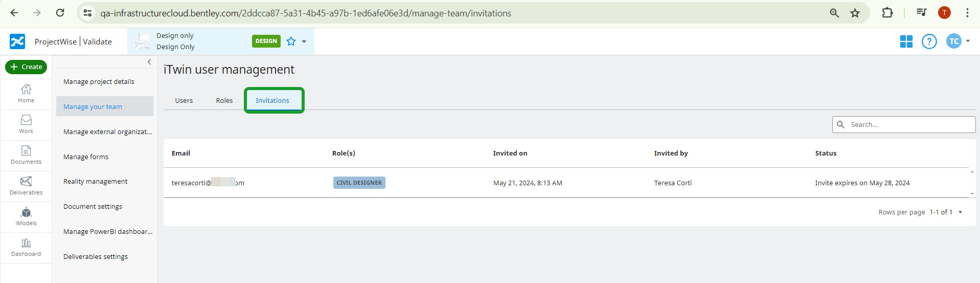
Task: Click the help question mark icon
Action: (x=929, y=41)
